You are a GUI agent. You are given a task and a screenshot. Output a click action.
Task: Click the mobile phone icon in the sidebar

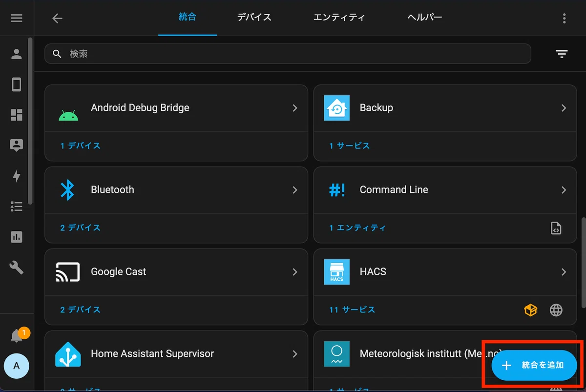17,84
